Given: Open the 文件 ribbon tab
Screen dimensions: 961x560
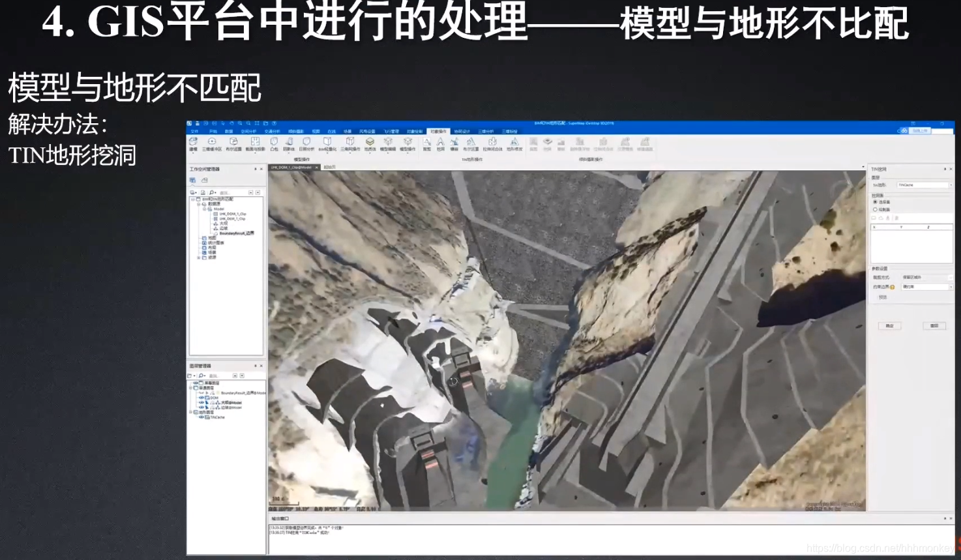Looking at the screenshot, I should point(194,131).
